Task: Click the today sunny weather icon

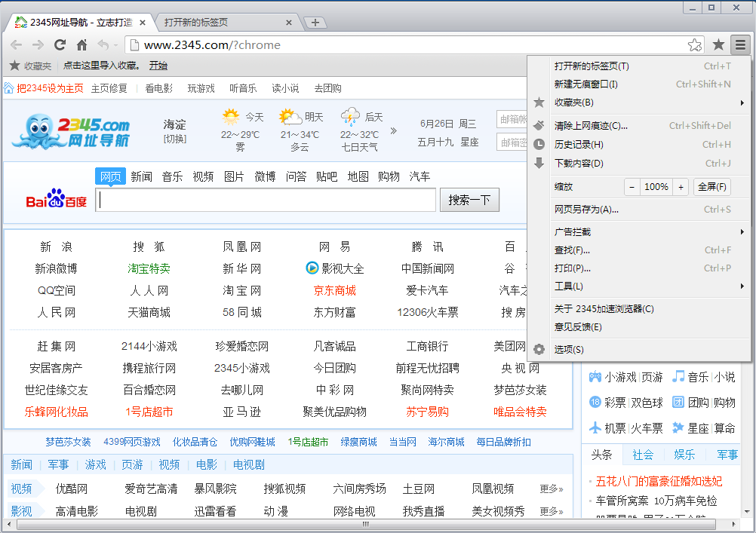Action: click(230, 117)
